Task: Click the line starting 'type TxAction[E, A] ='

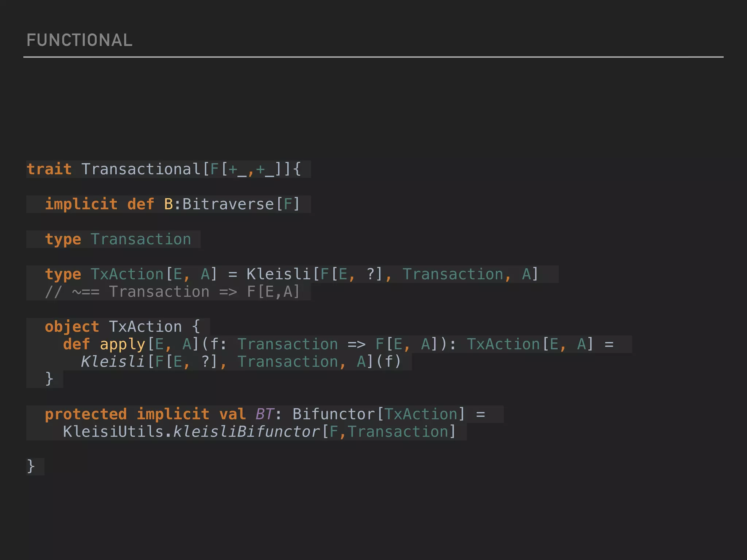Action: click(291, 274)
